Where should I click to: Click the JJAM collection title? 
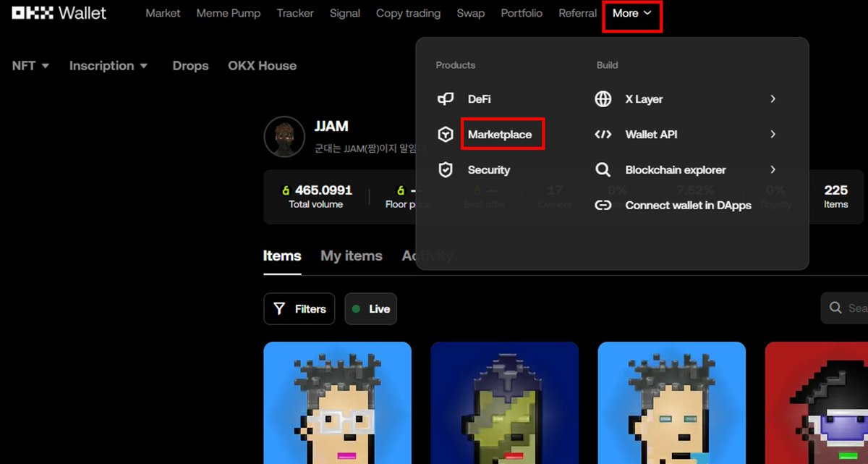tap(331, 127)
